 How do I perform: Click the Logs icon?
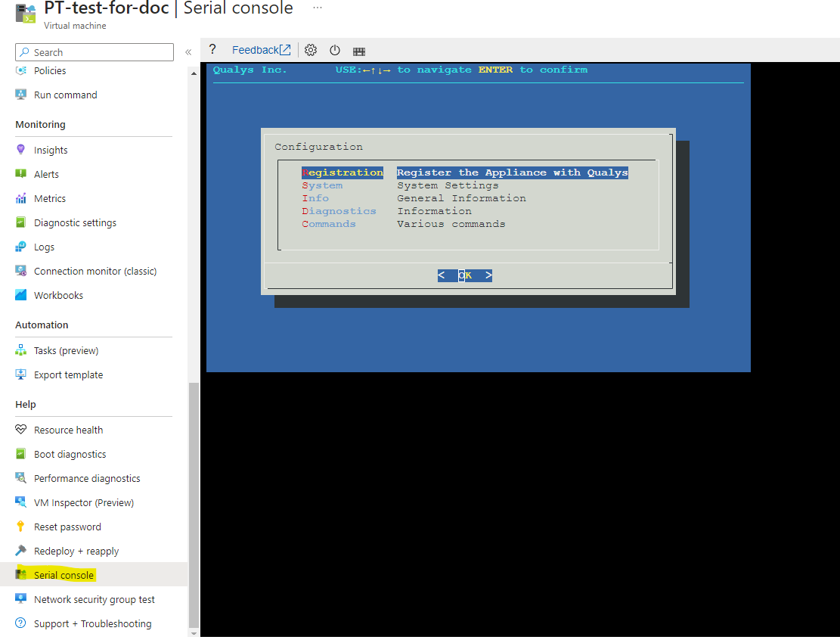point(21,247)
